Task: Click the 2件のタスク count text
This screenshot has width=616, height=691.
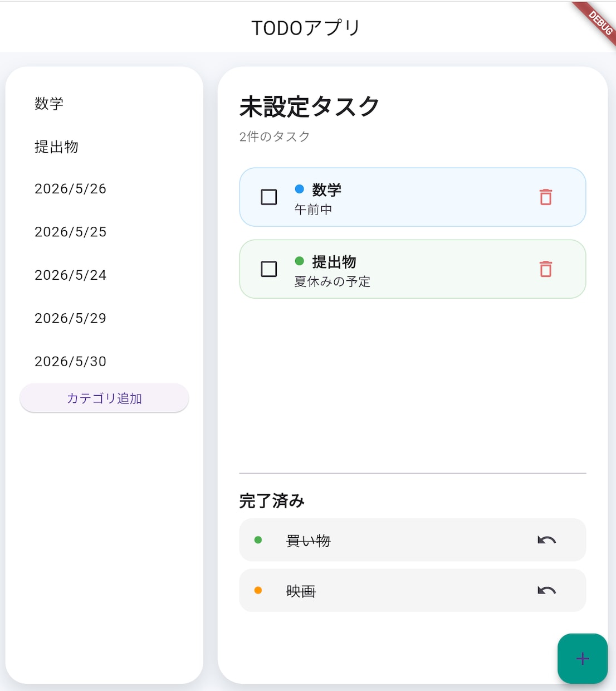Action: point(275,137)
